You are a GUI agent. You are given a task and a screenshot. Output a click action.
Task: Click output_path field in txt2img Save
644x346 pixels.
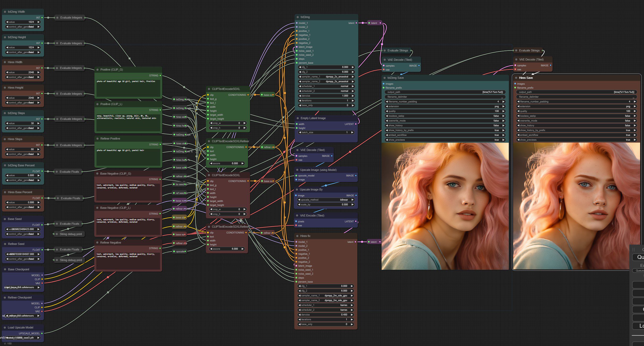coord(445,92)
